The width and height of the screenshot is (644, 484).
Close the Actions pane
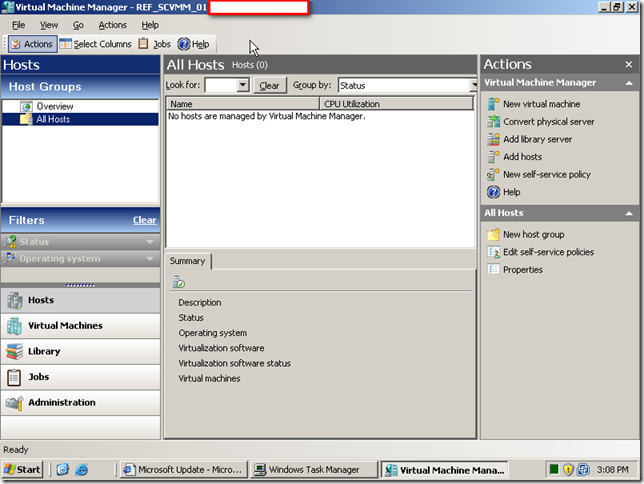tap(628, 65)
